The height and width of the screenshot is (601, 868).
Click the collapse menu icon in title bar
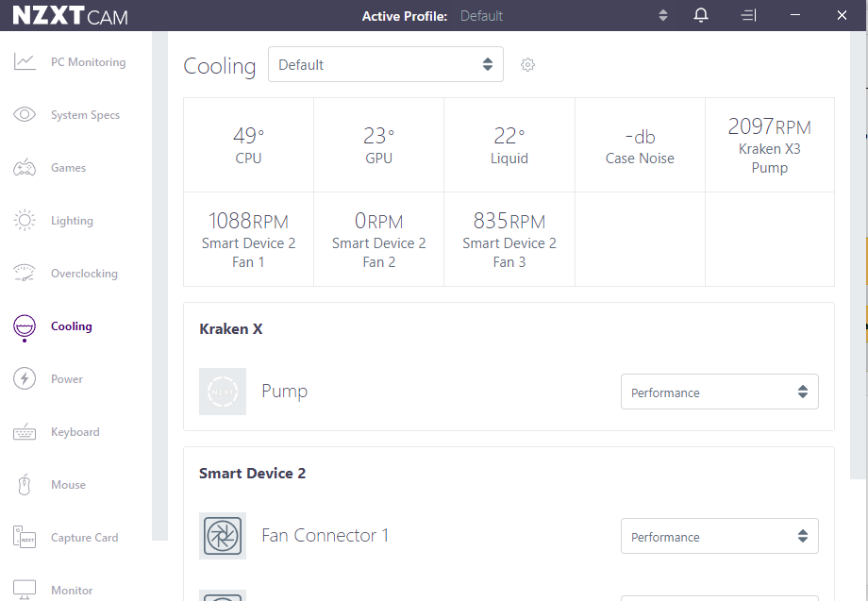click(748, 15)
